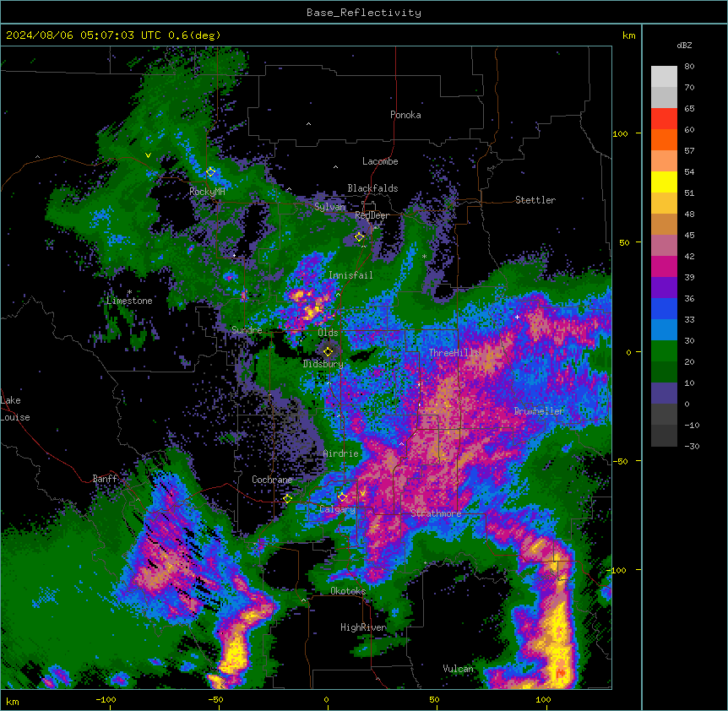Click the Strathmore label

(x=436, y=513)
